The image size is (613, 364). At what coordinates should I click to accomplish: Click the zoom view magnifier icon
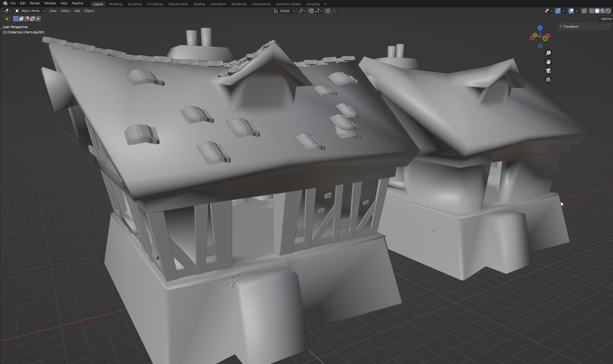(x=548, y=53)
